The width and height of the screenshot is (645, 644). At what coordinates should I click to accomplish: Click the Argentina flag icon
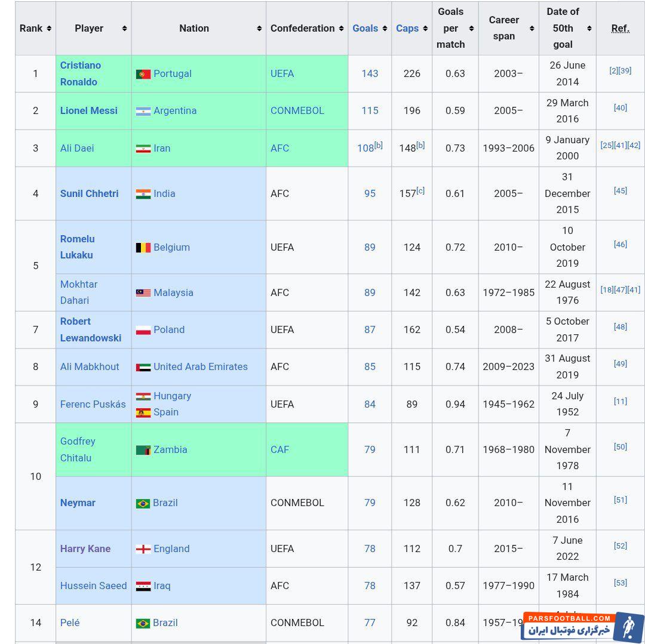143,111
